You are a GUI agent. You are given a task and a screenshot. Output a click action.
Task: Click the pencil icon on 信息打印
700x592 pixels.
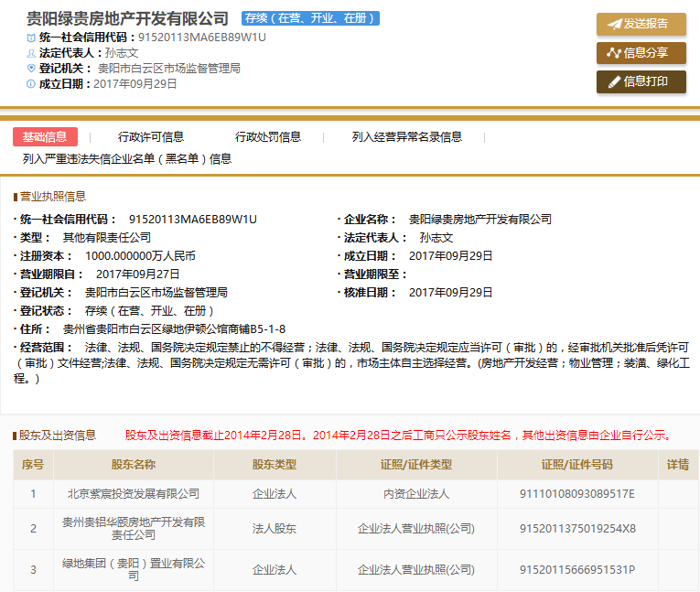coord(614,81)
